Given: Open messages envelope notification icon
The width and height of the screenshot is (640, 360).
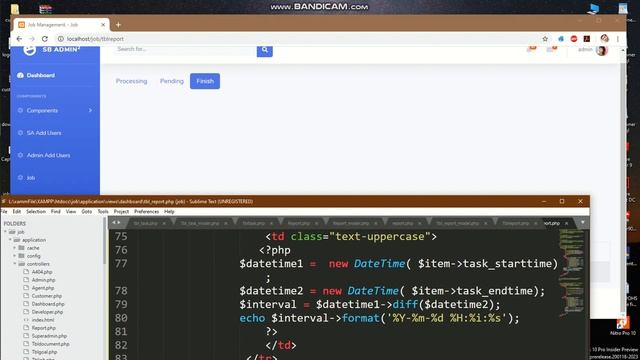Looking at the screenshot, I should coord(552,49).
